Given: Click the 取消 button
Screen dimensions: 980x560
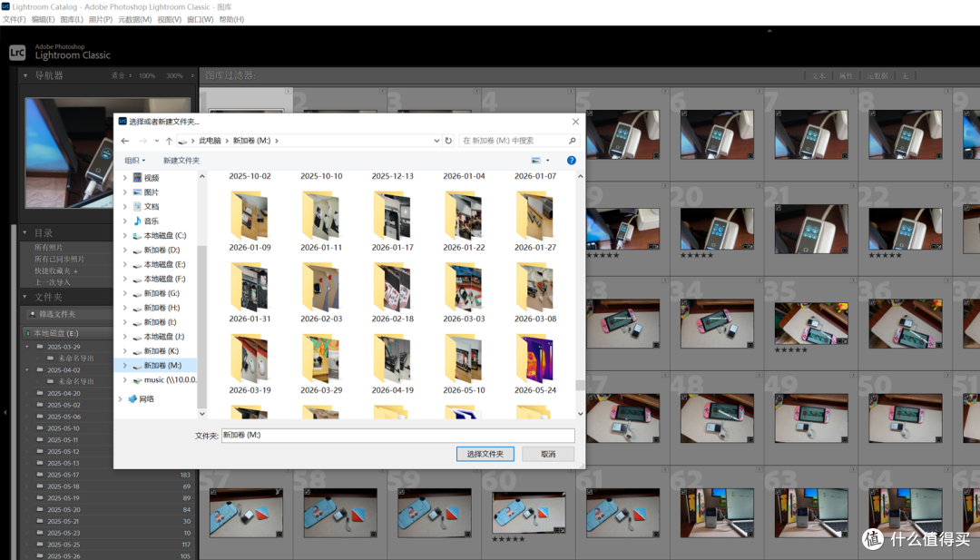Looking at the screenshot, I should coord(548,454).
